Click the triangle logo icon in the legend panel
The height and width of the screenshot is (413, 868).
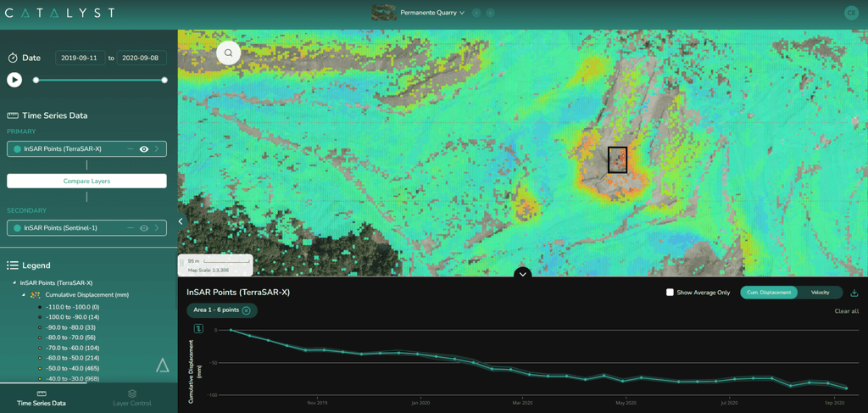[x=162, y=365]
